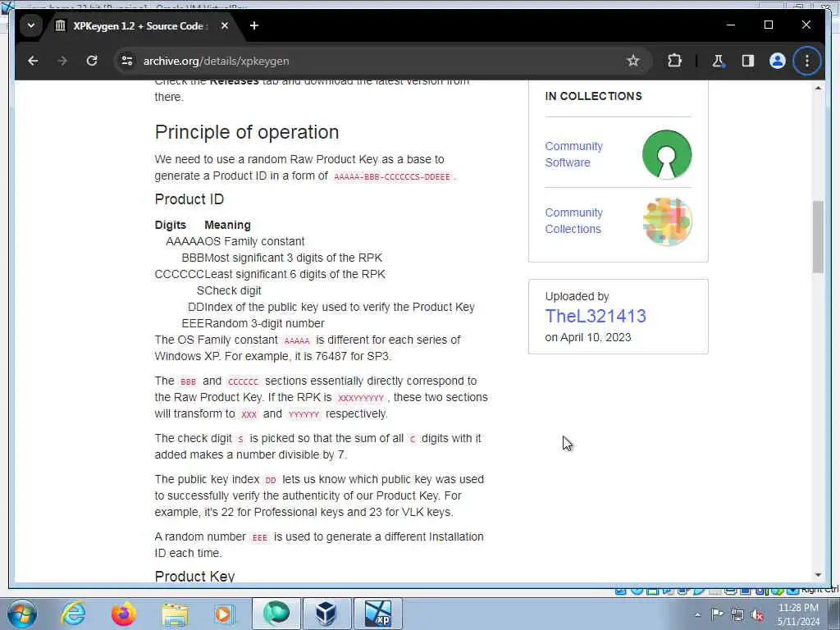Click 'Most significant 3 digits of the RPK' row
The height and width of the screenshot is (630, 840).
tap(282, 258)
